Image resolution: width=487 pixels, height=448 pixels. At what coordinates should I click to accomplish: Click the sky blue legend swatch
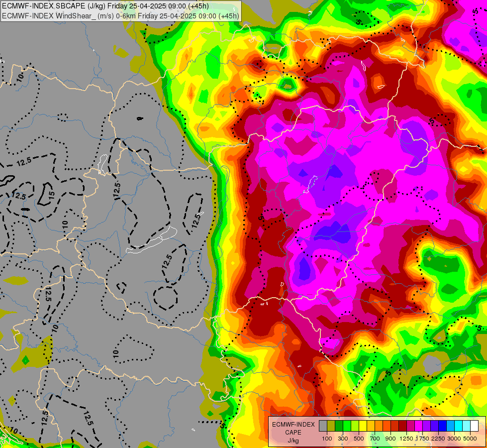pos(451,426)
